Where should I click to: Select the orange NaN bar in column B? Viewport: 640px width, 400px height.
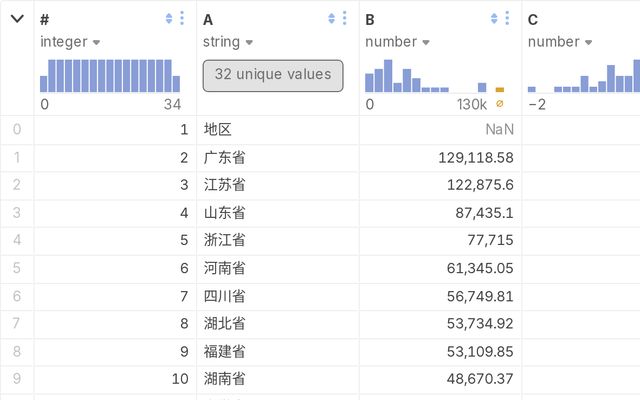[500, 89]
